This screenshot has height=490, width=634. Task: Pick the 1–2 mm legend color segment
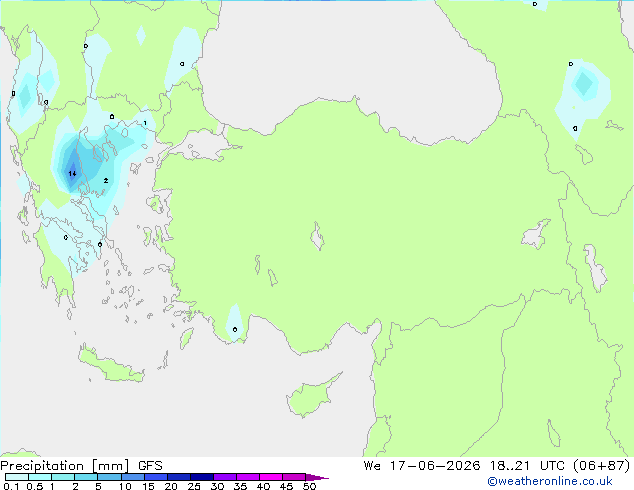63,477
